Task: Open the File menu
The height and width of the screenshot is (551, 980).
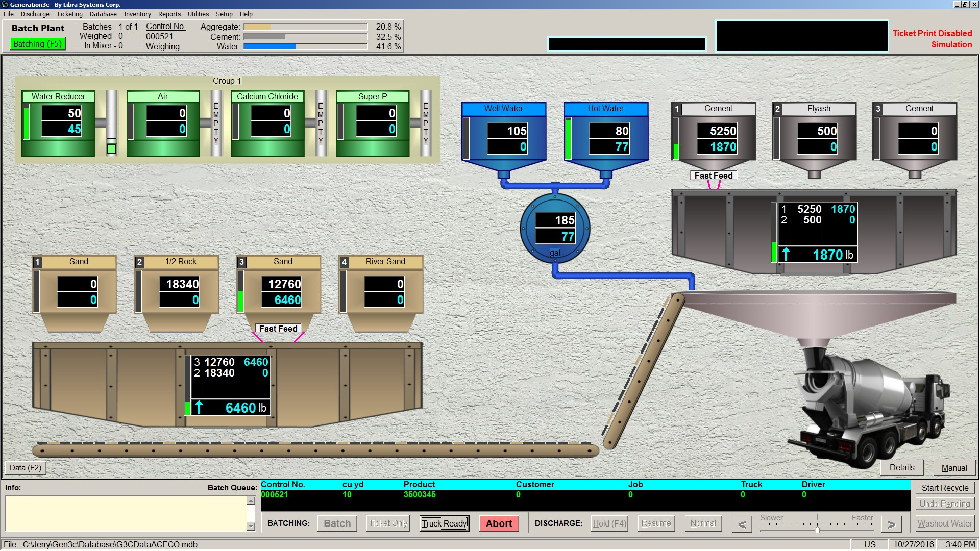Action: pos(9,14)
